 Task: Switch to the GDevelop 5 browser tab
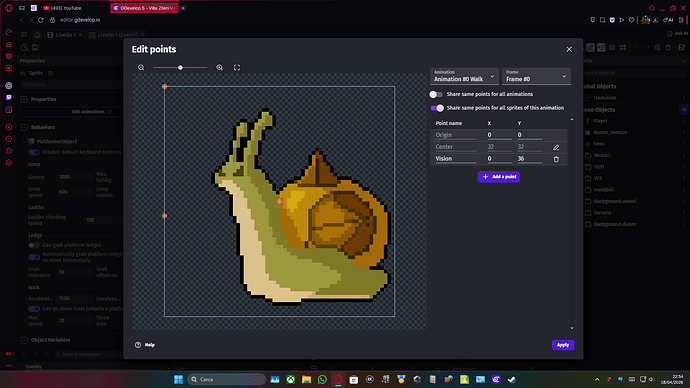(144, 8)
